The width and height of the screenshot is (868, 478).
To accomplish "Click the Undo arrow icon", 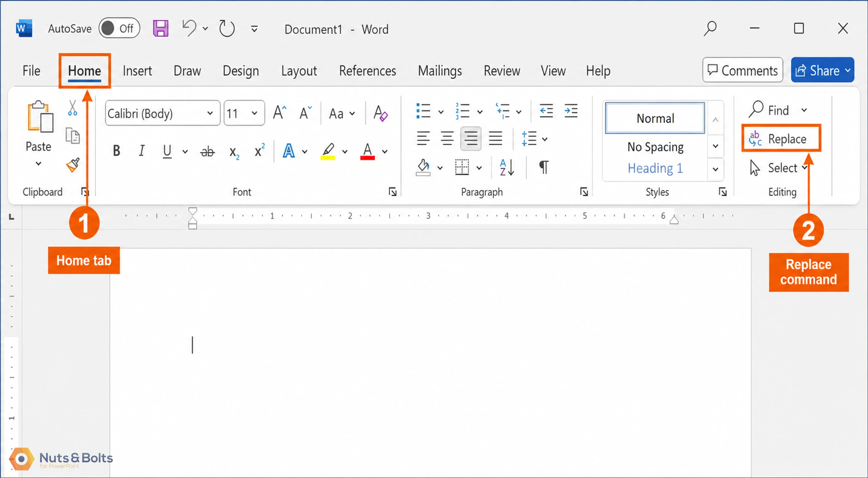I will coord(189,29).
